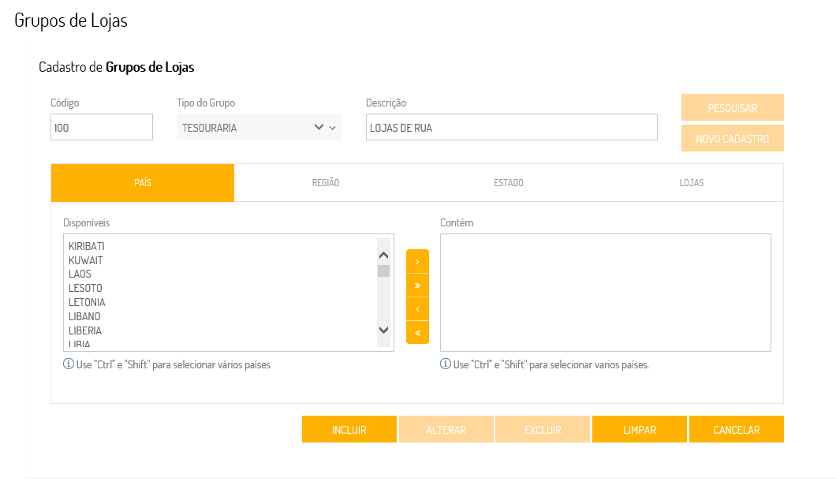Switch to the Região tab
Screen dimensions: 836x504
(326, 183)
